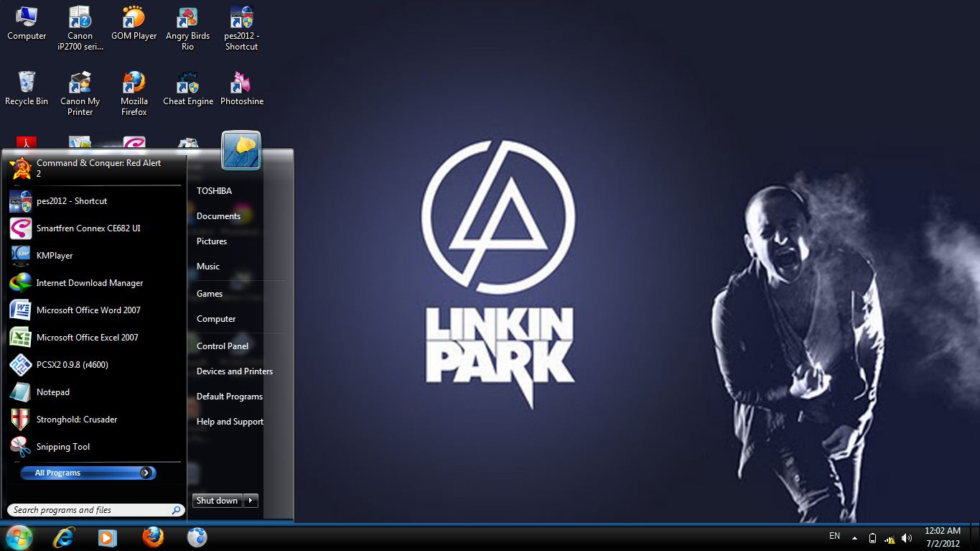The width and height of the screenshot is (980, 551).
Task: Open Documents from Start menu
Action: tap(218, 216)
